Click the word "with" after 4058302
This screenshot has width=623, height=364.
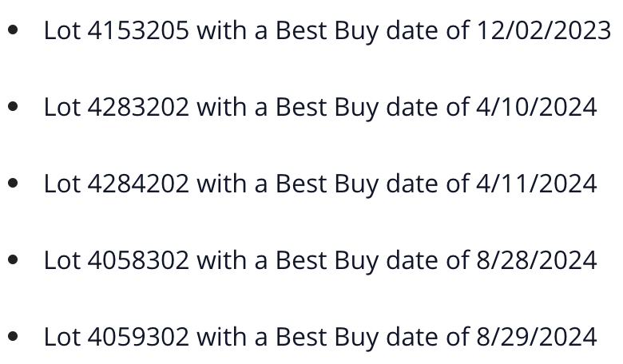[221, 260]
